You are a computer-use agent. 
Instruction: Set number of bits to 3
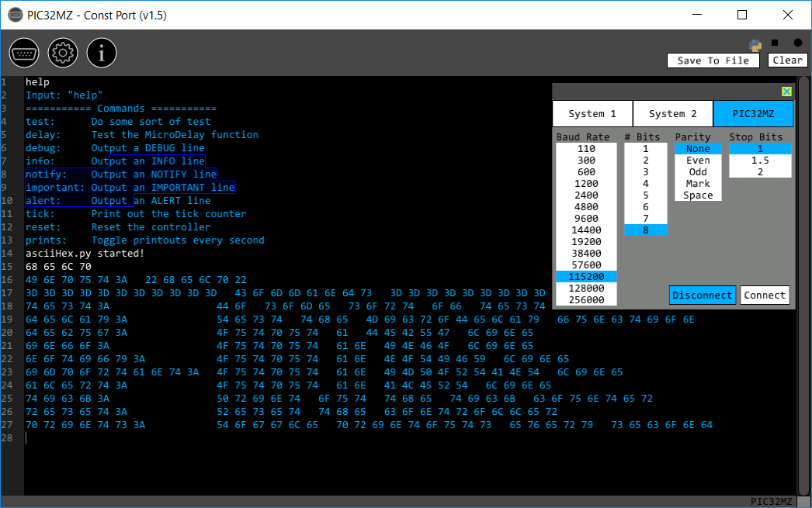click(x=646, y=172)
